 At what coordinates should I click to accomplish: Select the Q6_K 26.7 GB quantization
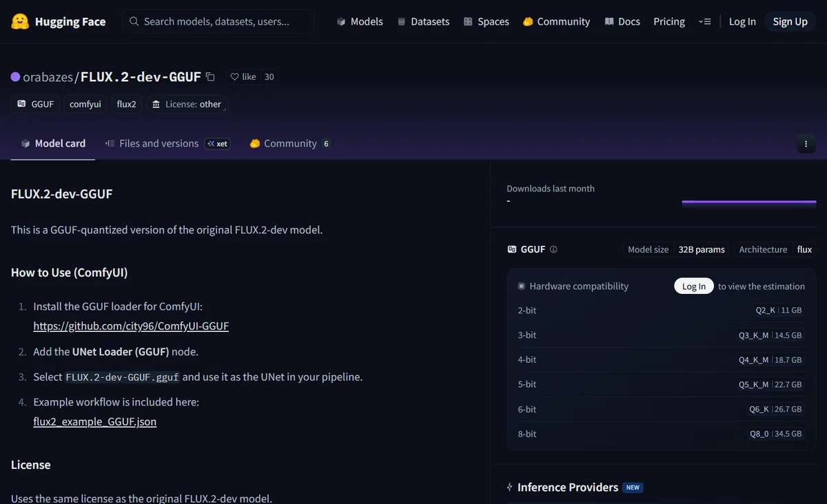775,409
